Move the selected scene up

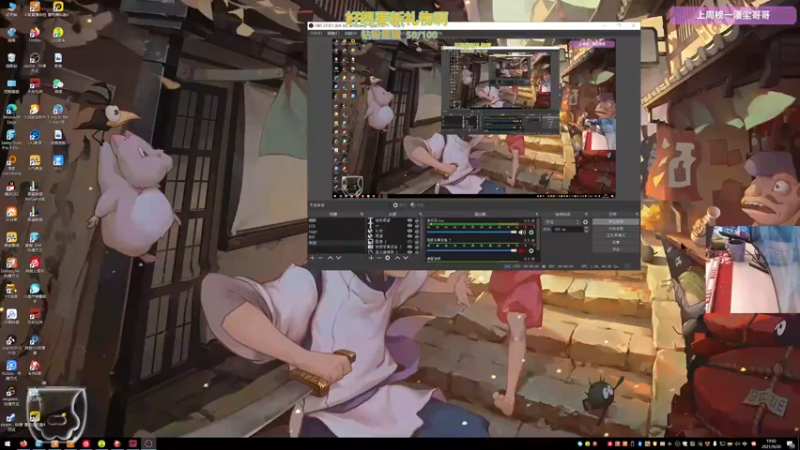coord(331,258)
